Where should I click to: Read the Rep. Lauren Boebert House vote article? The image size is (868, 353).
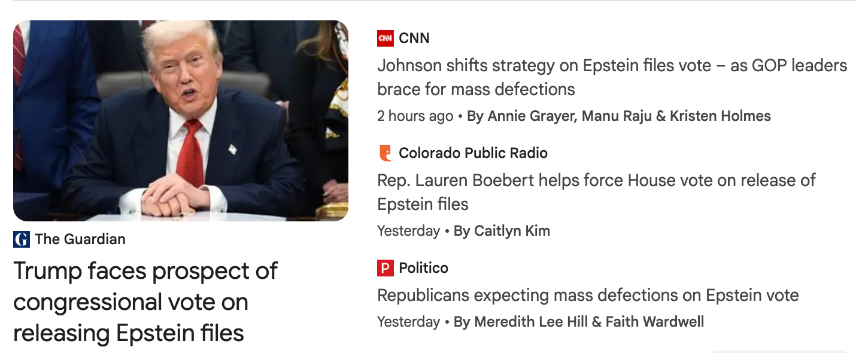[x=596, y=192]
